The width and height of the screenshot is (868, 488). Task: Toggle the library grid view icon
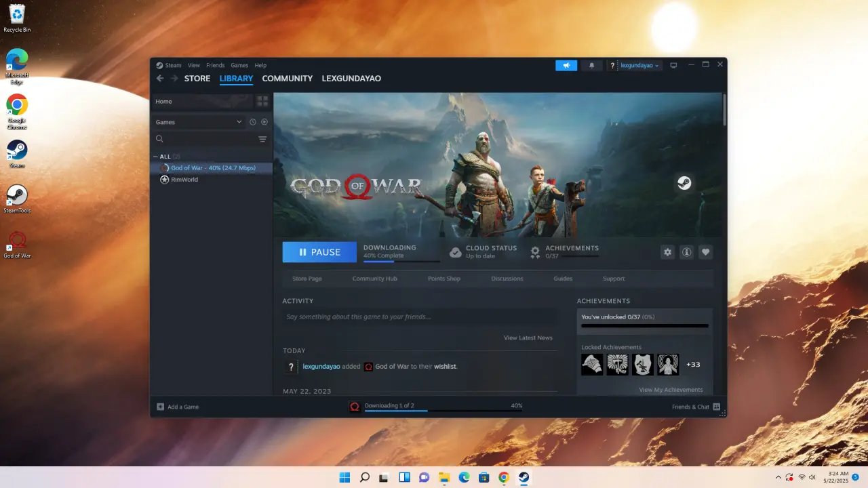[x=262, y=102]
